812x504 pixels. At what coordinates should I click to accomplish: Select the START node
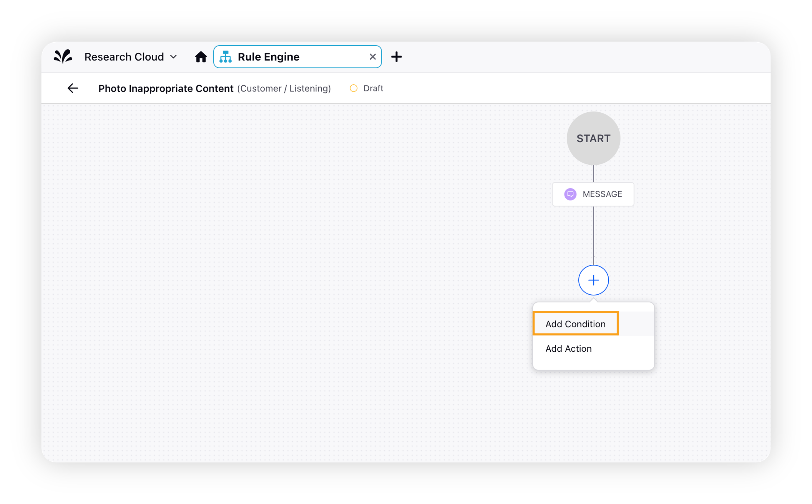[x=593, y=138]
